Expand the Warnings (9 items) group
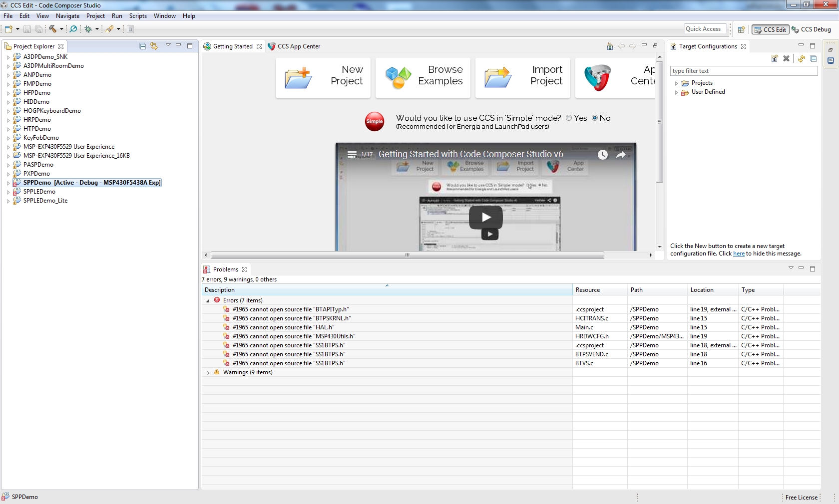This screenshot has height=504, width=839. pos(208,373)
